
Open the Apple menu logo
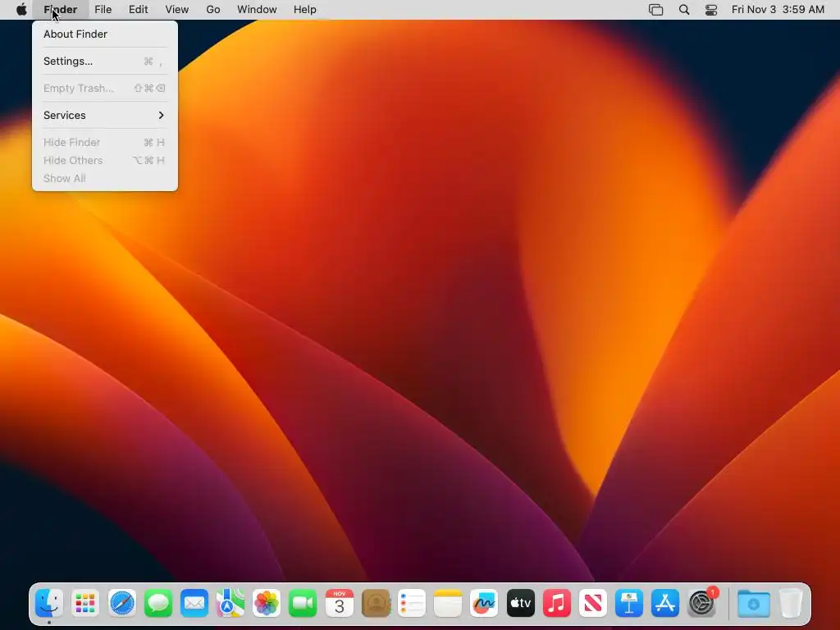coord(21,10)
